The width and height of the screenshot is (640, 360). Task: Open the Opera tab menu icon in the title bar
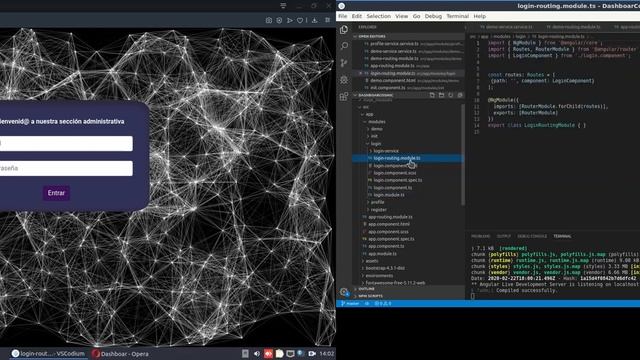point(283,5)
